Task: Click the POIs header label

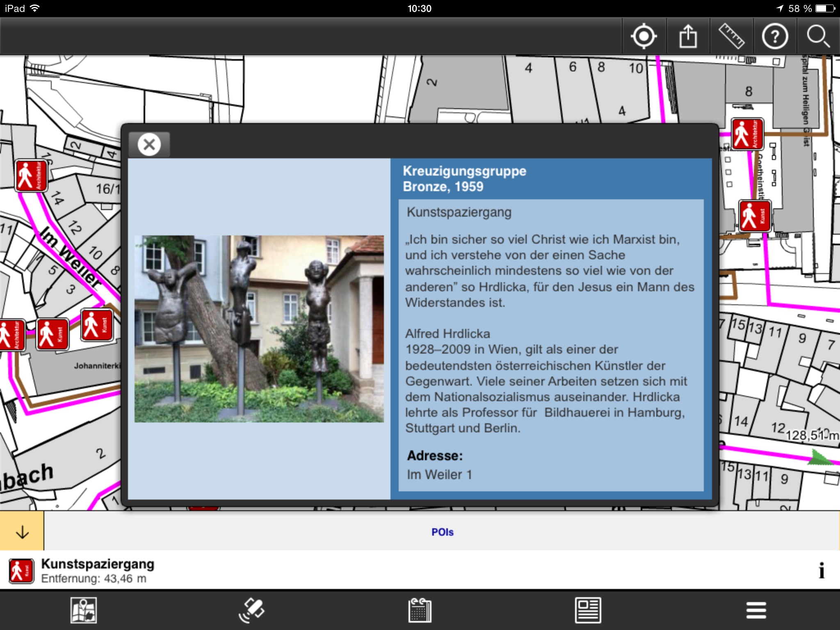Action: (x=442, y=532)
